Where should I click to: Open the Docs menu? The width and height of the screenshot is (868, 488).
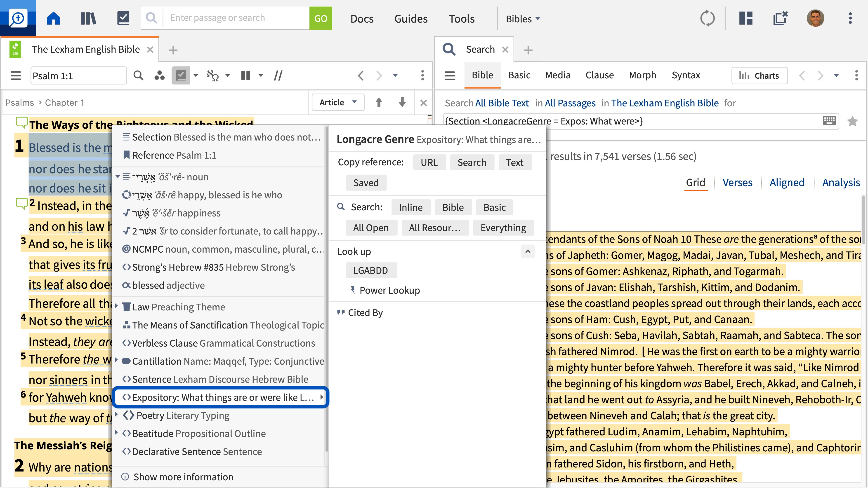click(x=362, y=19)
